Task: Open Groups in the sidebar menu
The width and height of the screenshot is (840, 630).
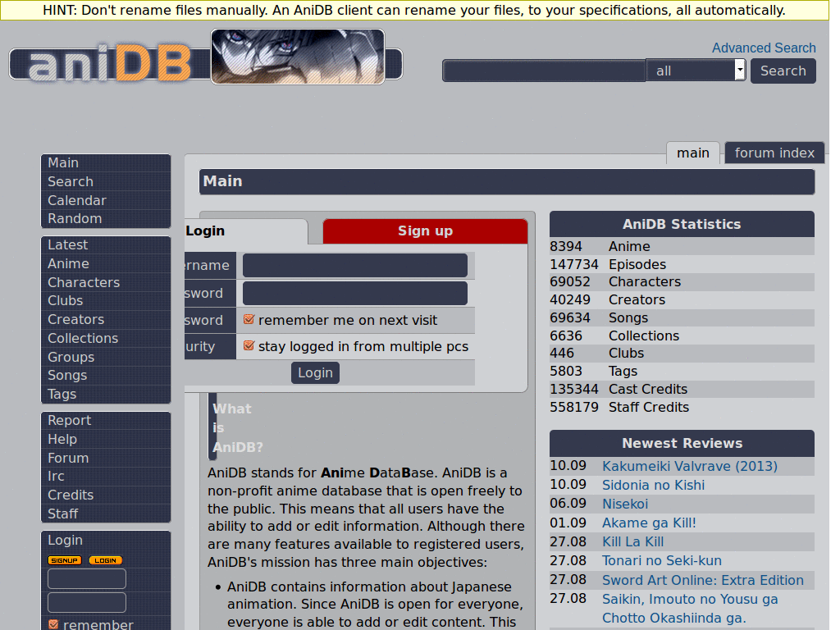Action: tap(106, 357)
